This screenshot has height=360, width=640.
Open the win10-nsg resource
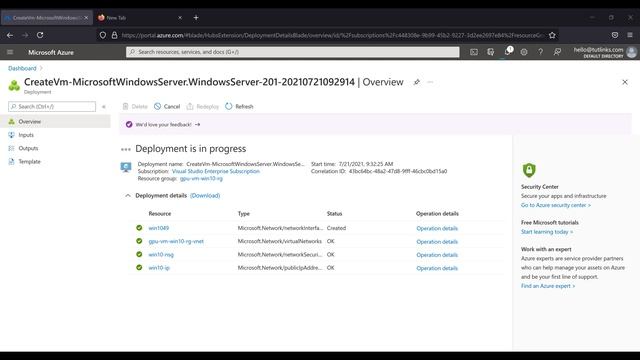click(161, 255)
